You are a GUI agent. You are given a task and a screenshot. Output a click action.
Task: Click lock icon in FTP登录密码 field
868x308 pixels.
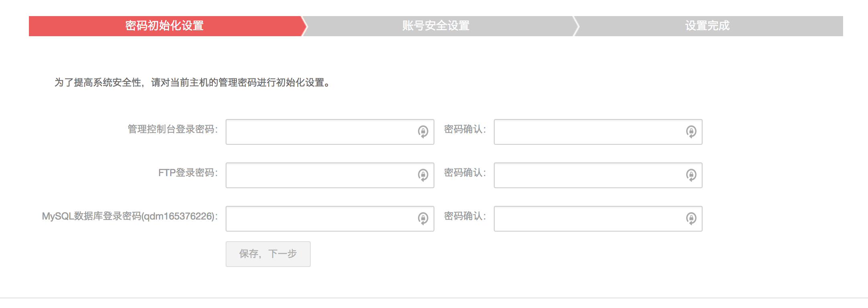(423, 175)
